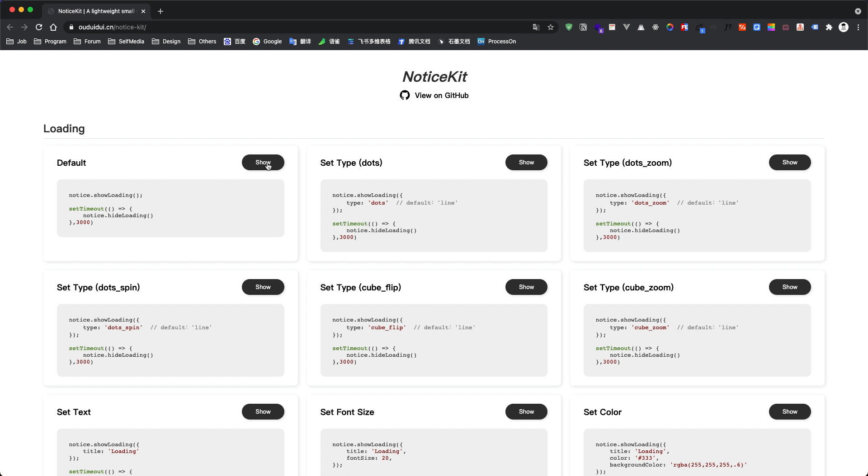Open the translate extension showing badge 1

(699, 27)
